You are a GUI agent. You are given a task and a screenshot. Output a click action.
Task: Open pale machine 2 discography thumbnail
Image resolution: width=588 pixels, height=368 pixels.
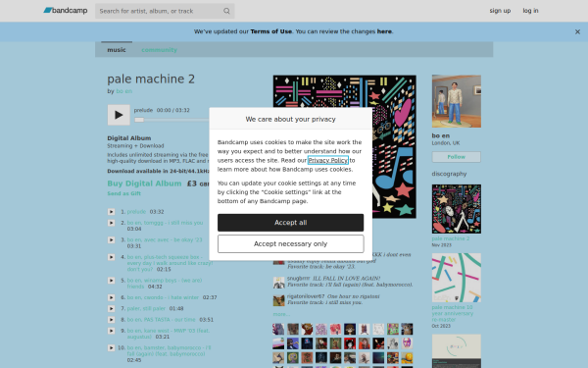pos(457,209)
